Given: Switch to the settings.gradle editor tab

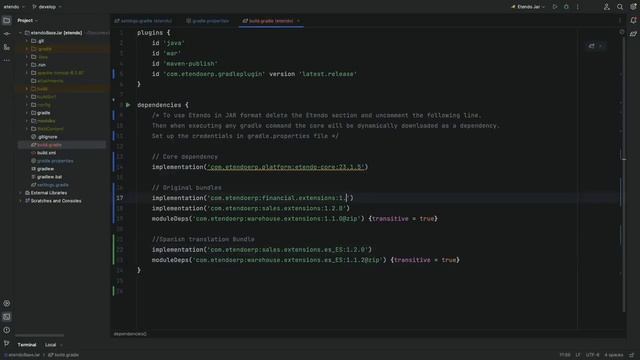Looking at the screenshot, I should coord(143,21).
